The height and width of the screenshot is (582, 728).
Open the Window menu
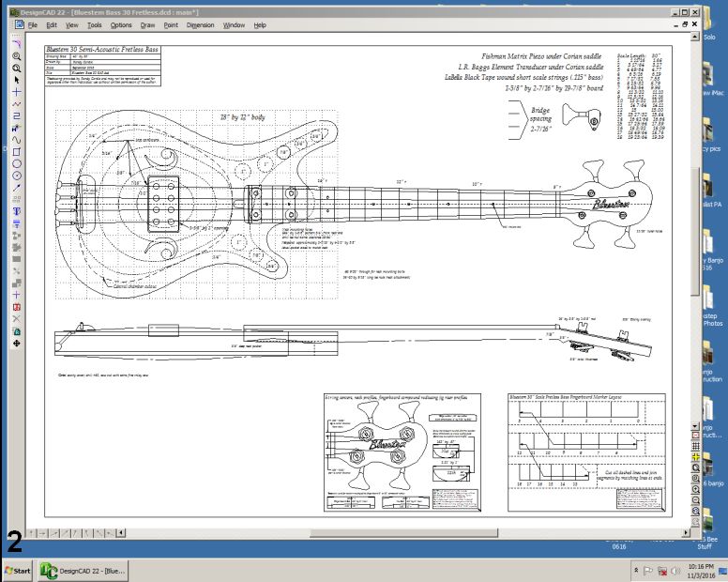(x=234, y=25)
